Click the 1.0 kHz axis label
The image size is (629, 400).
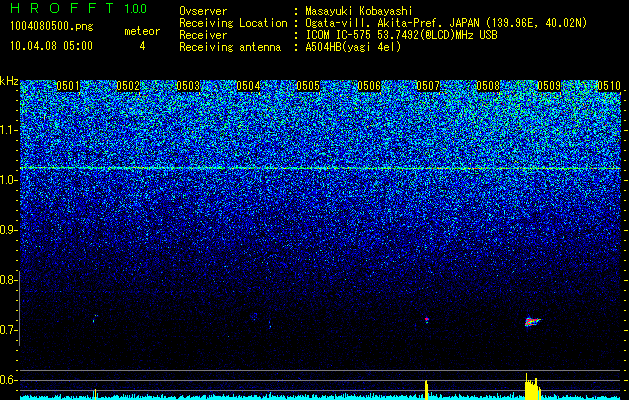(8, 180)
